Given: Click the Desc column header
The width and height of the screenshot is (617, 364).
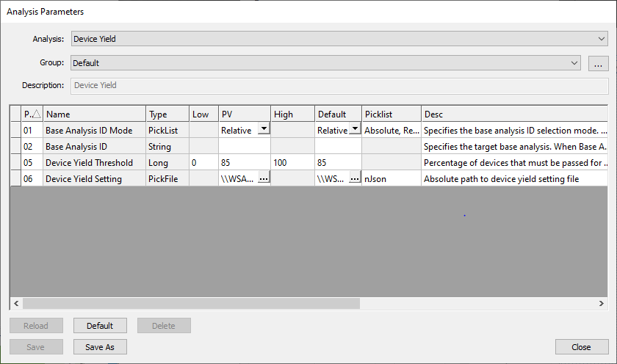Looking at the screenshot, I should [514, 114].
